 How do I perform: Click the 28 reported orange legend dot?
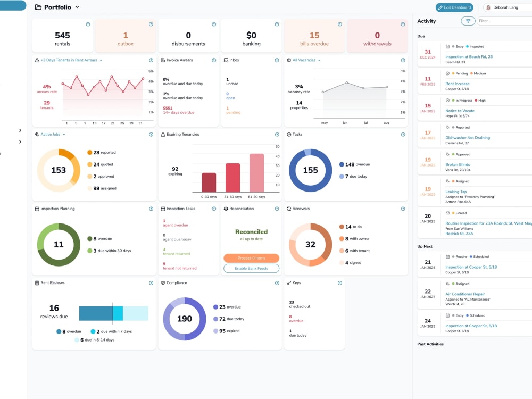coord(89,152)
